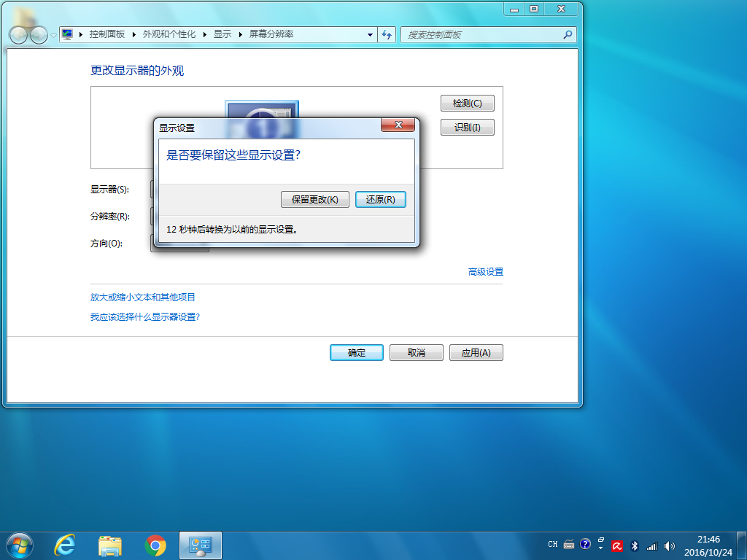Image resolution: width=747 pixels, height=560 pixels.
Task: Click the volume speaker tray icon
Action: click(x=670, y=546)
